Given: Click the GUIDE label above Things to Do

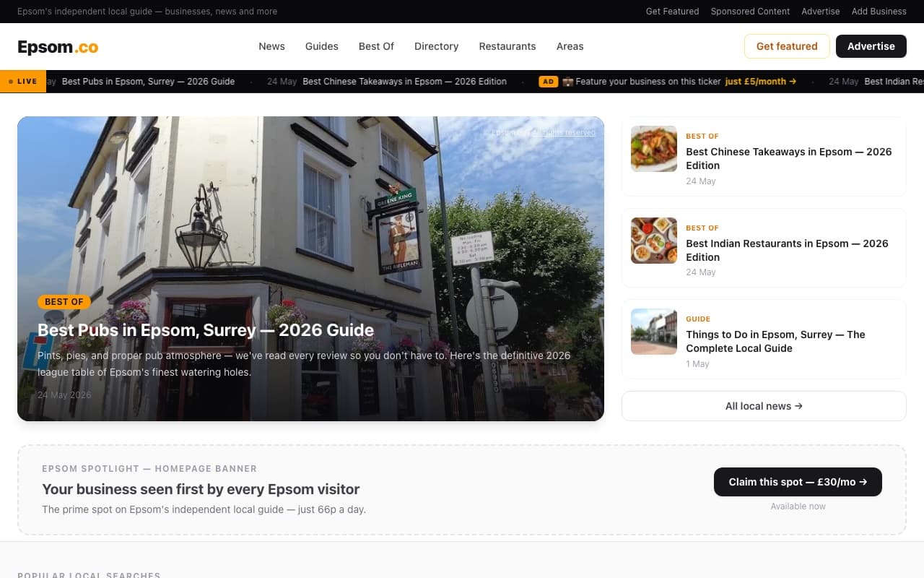Looking at the screenshot, I should point(698,319).
